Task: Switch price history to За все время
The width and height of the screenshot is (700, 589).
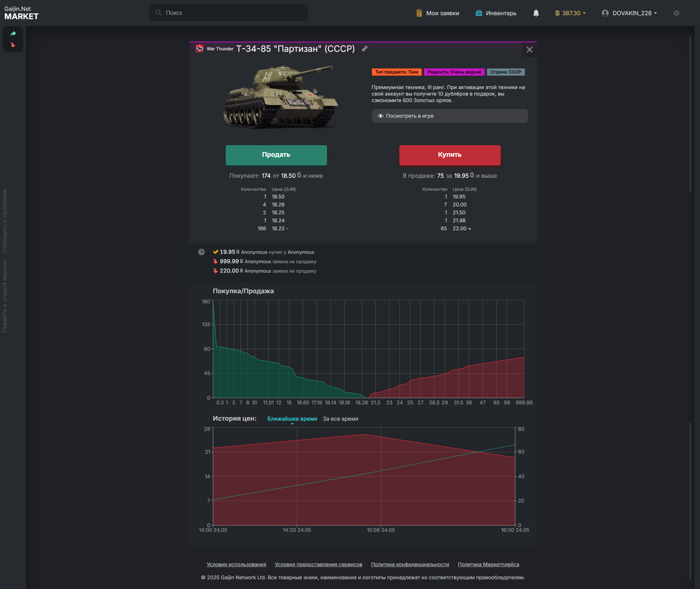Action: (x=340, y=419)
